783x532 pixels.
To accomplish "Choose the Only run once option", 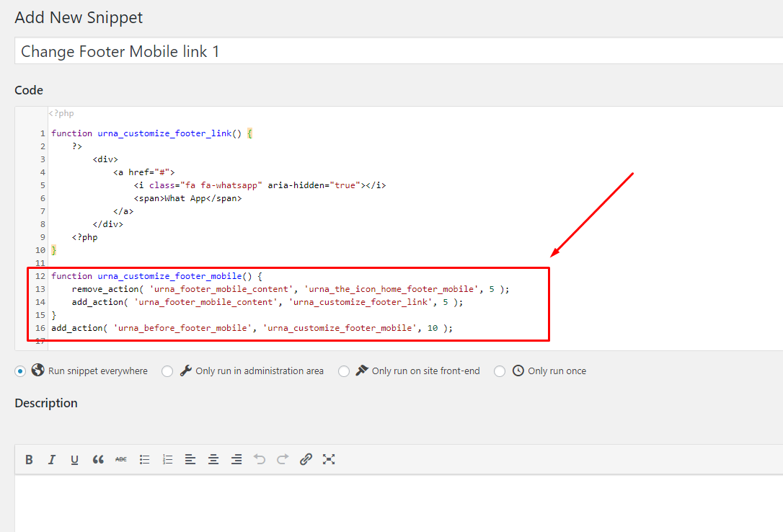I will coord(500,371).
